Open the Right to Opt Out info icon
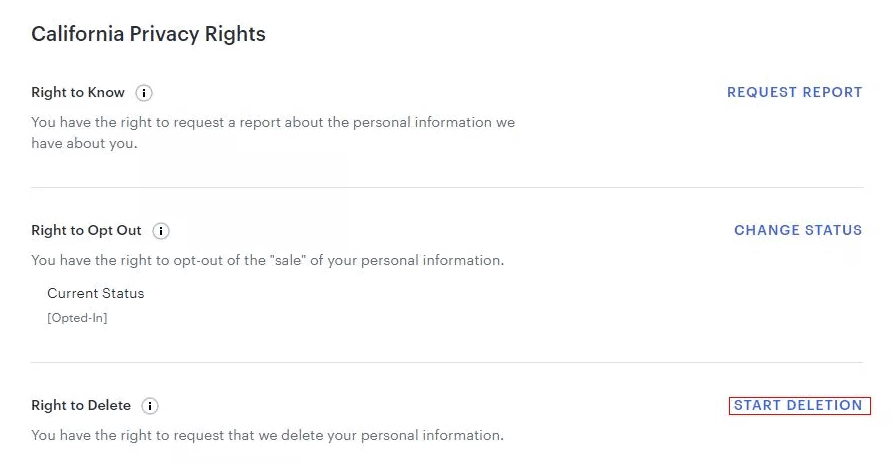 (161, 231)
